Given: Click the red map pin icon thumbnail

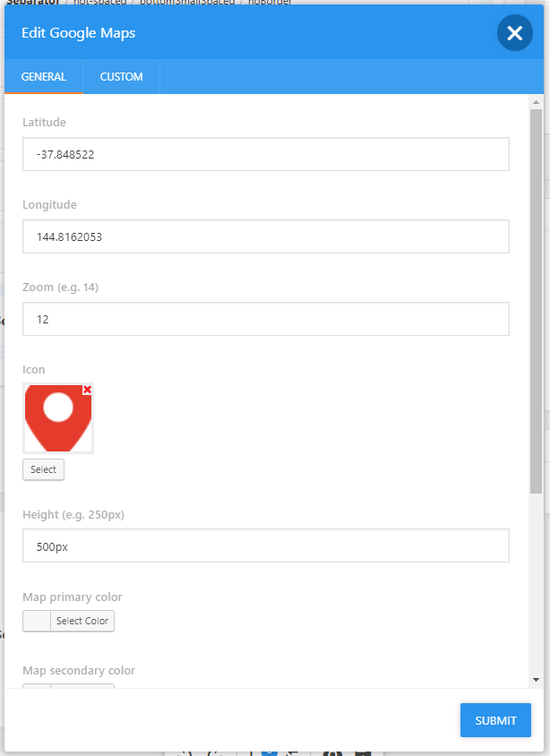Looking at the screenshot, I should click(x=57, y=419).
